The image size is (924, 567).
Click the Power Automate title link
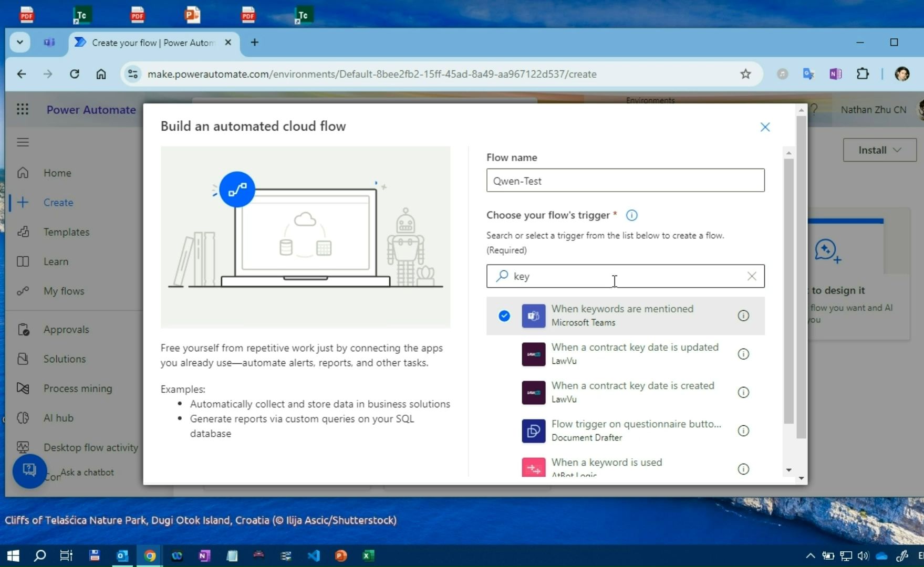(x=91, y=109)
